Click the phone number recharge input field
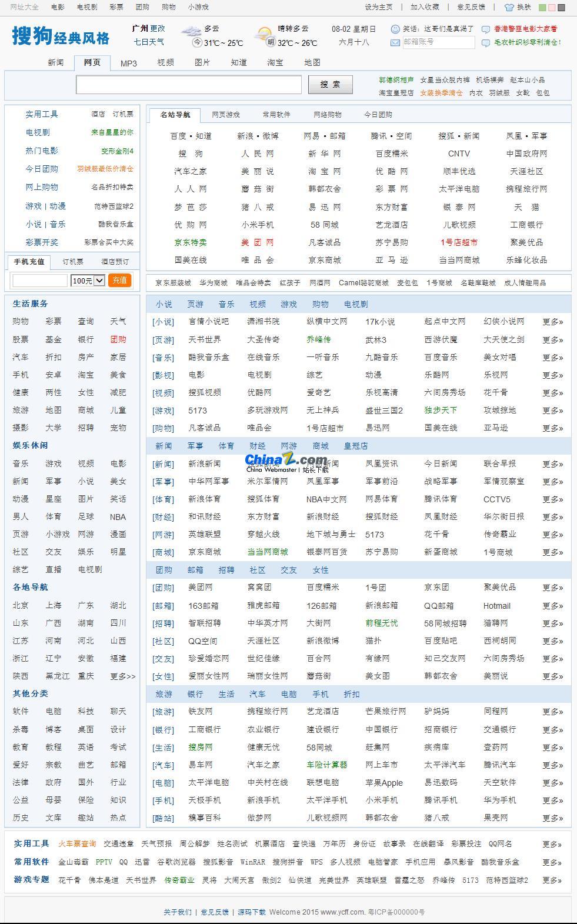Image resolution: width=577 pixels, height=924 pixels. tap(40, 281)
